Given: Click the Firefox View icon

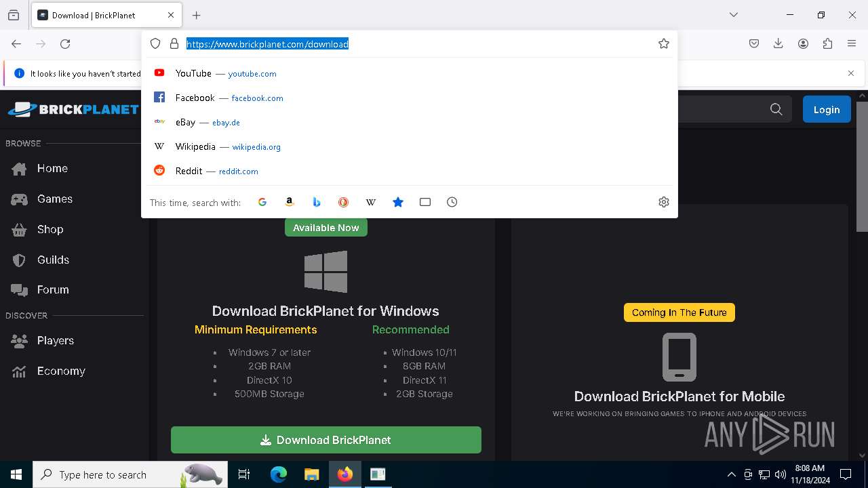Looking at the screenshot, I should 14,15.
